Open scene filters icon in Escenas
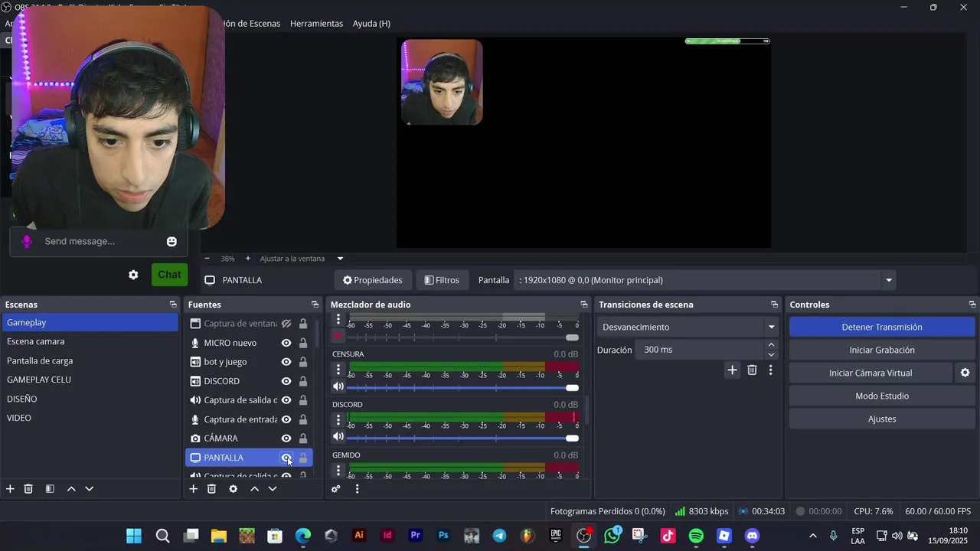 click(x=50, y=489)
